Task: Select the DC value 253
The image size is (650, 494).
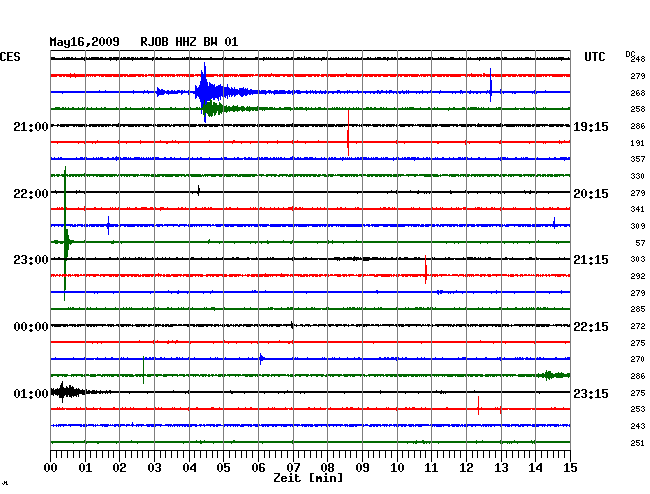Action: pos(638,409)
